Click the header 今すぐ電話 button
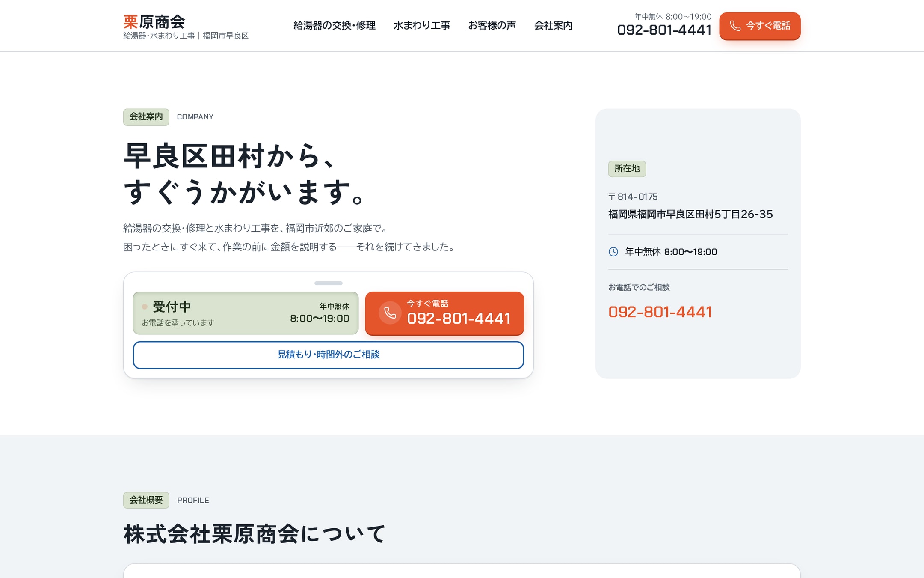924x578 pixels. tap(760, 26)
